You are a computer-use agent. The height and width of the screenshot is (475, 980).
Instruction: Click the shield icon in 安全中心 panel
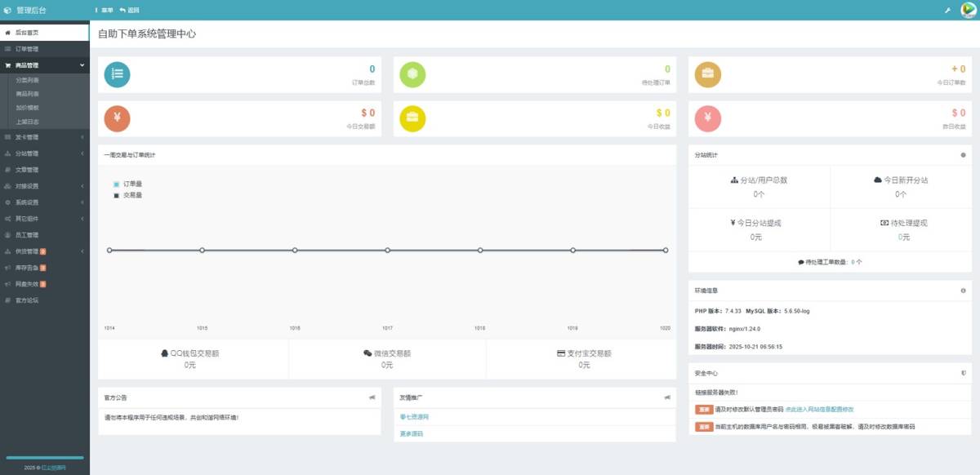964,373
